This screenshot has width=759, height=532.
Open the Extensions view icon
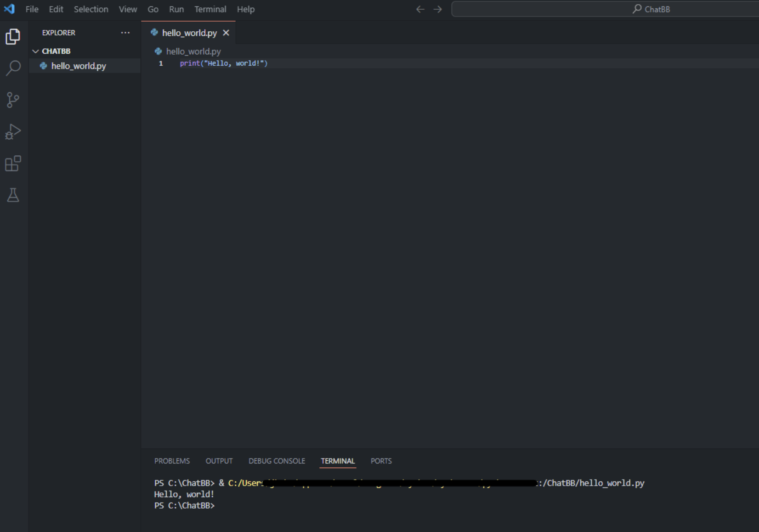point(13,164)
